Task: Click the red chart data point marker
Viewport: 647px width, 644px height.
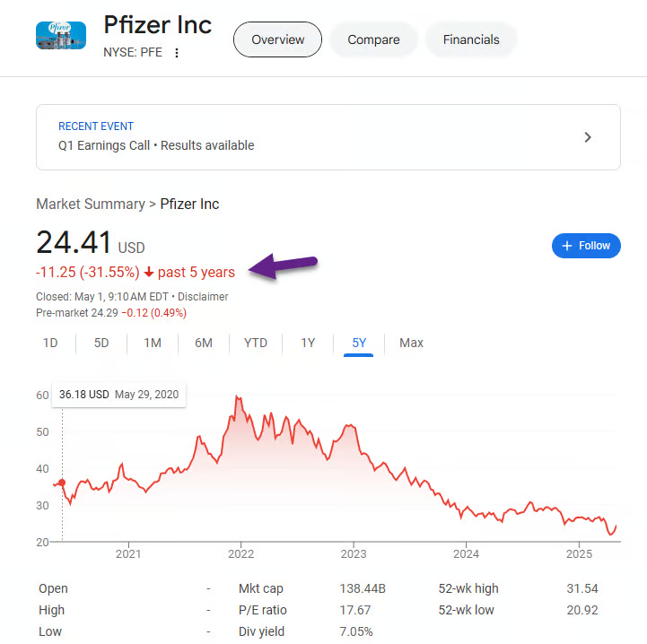Action: pos(62,483)
